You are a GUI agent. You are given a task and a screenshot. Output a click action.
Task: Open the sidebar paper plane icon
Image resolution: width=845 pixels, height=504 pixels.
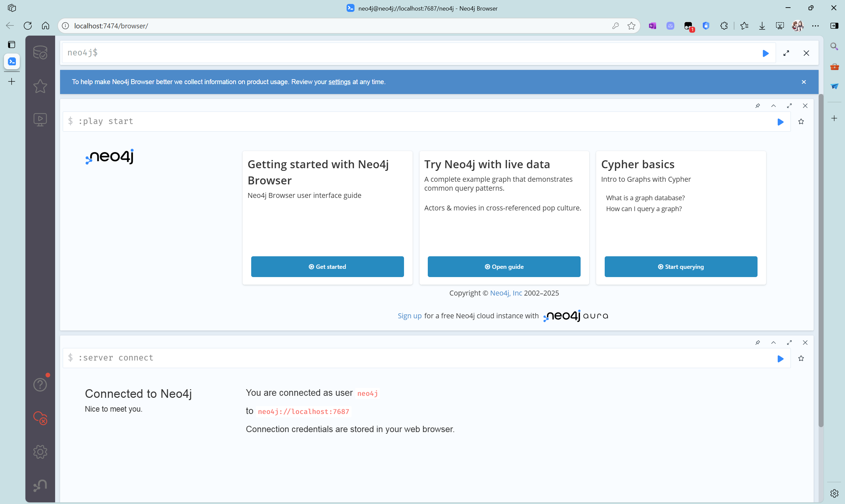coord(834,86)
